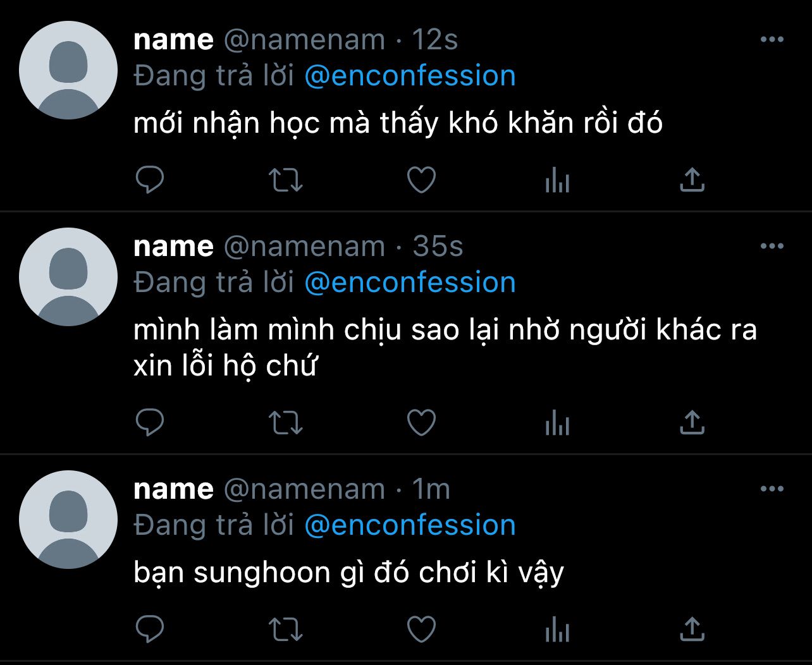The height and width of the screenshot is (665, 812).
Task: Retweet the 'bạn sunghoon gì đó' tweet
Action: (x=286, y=630)
